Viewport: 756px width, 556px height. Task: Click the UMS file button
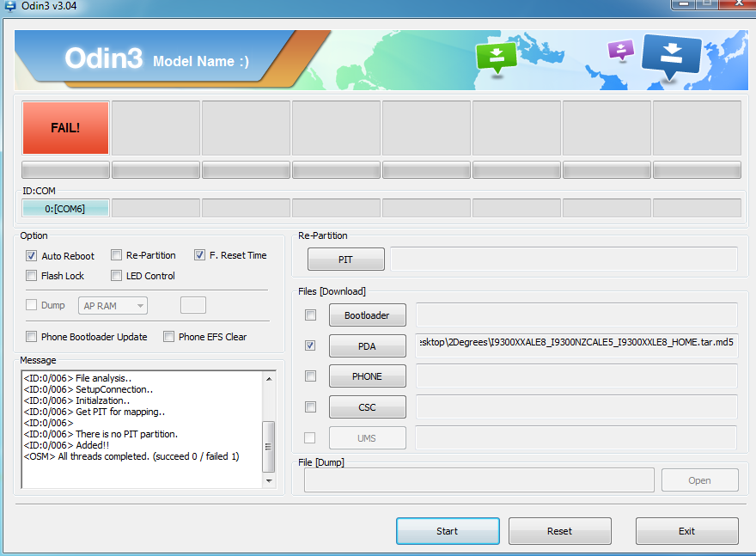click(368, 438)
